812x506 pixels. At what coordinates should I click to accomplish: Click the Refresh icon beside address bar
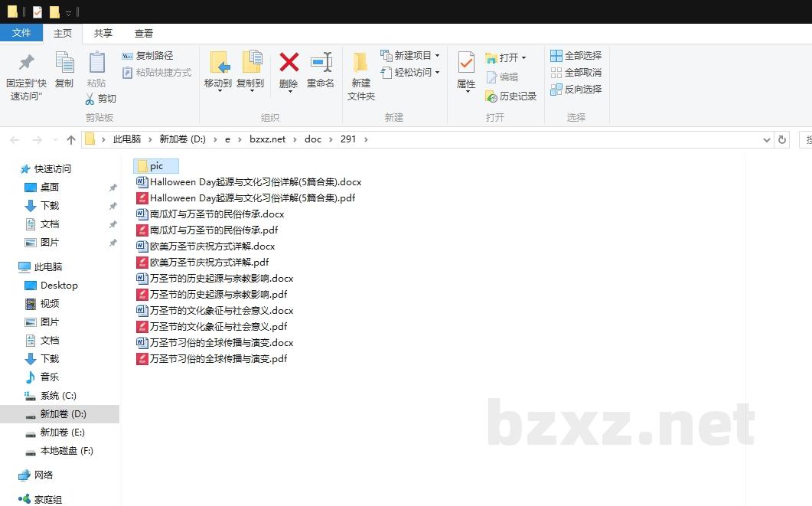[x=781, y=139]
